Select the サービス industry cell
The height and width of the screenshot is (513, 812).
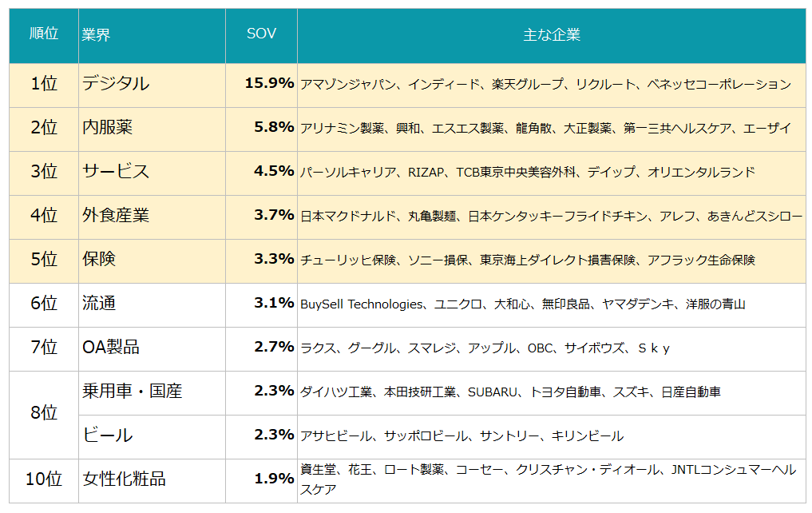(116, 172)
